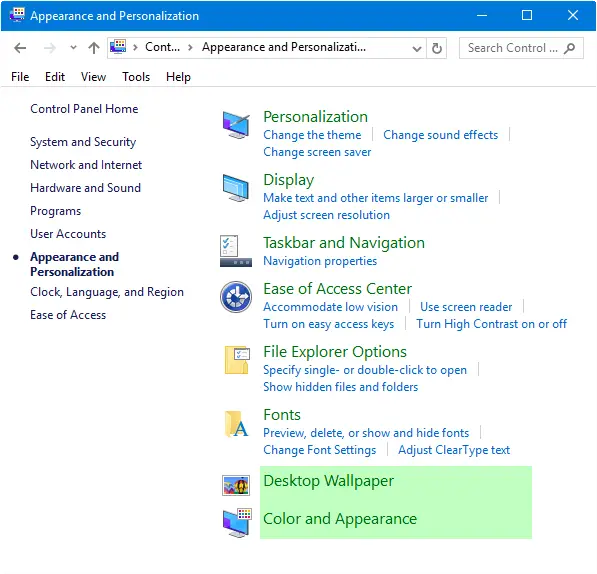Screen dimensions: 597x574
Task: Click Change sound effects
Action: point(441,135)
